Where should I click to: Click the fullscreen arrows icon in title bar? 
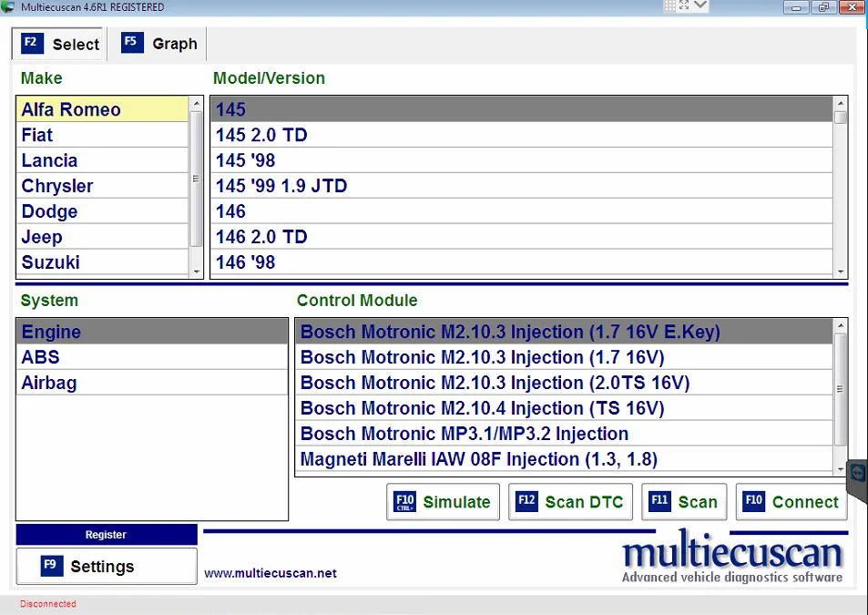coord(684,5)
